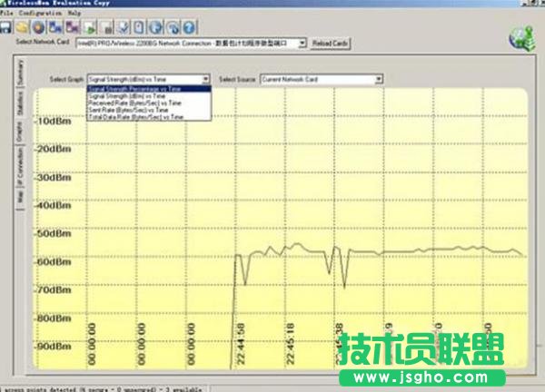
Task: Open the Map side tab
Action: pos(19,197)
